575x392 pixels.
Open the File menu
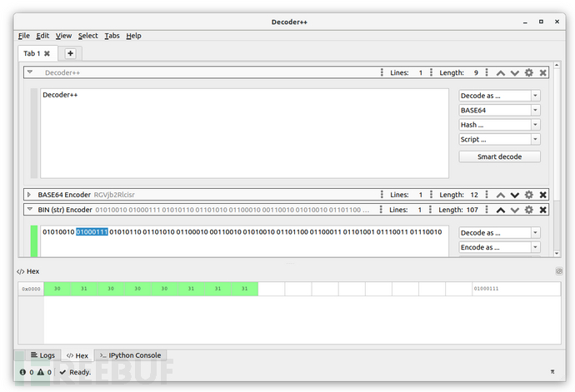(x=24, y=36)
